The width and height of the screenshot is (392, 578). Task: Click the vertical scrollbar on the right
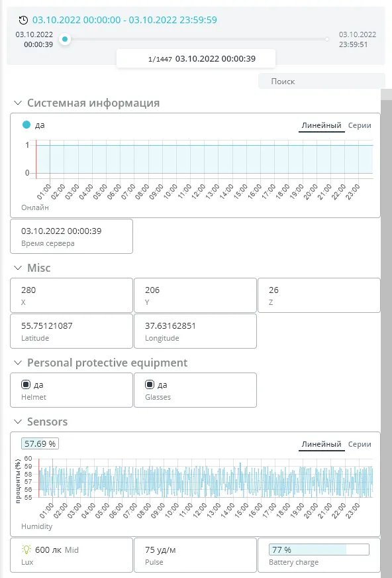386,332
